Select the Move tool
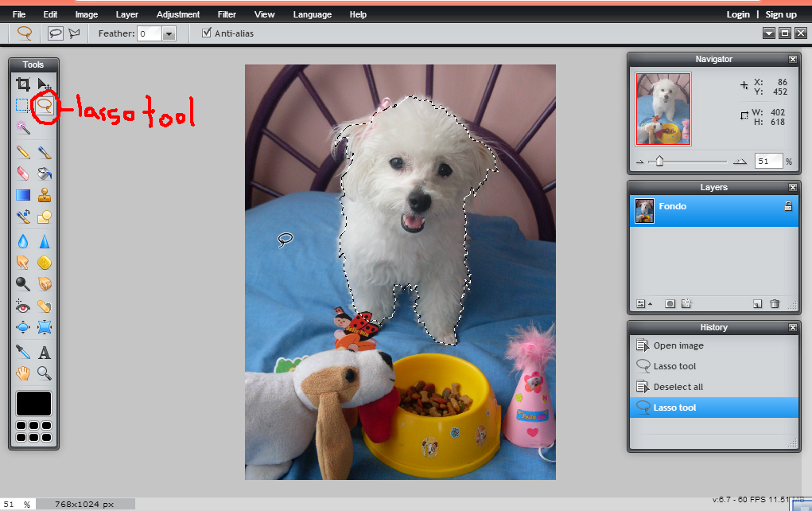812x511 pixels. tap(45, 84)
